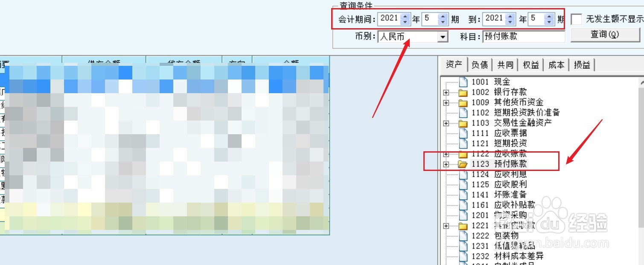
Task: Increase the starting year with up arrow
Action: (405, 16)
